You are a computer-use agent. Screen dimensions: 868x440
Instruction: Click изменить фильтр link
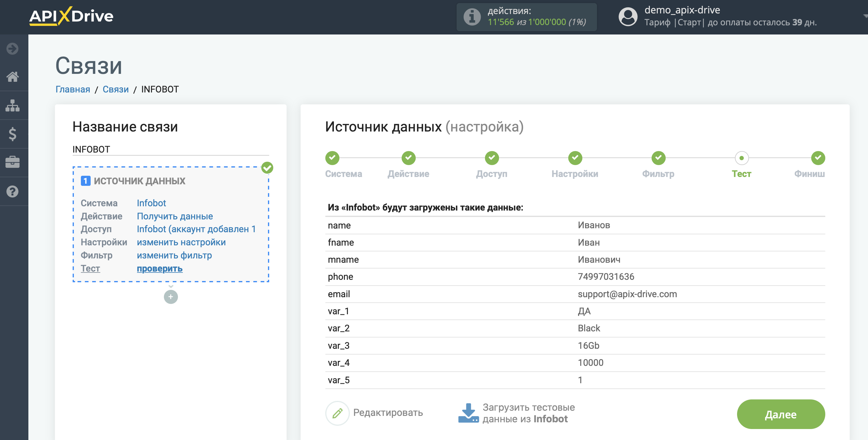pos(174,255)
